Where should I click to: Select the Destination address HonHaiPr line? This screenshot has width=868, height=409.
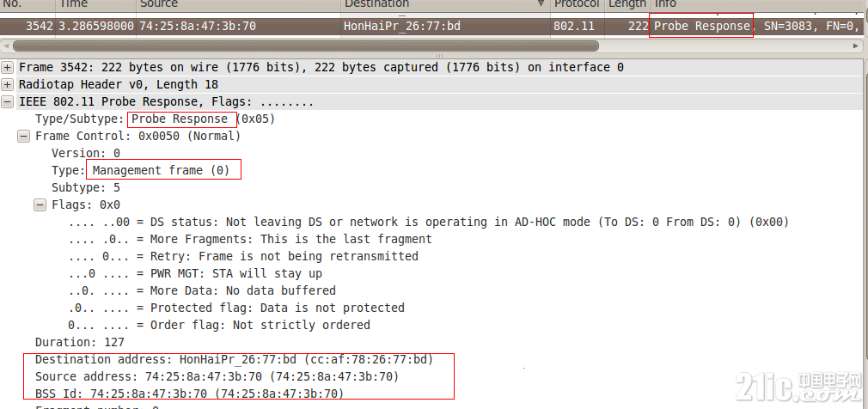[x=234, y=360]
